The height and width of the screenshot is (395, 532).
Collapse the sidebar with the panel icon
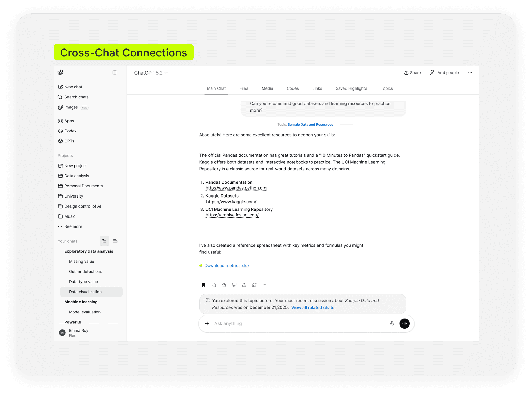115,73
